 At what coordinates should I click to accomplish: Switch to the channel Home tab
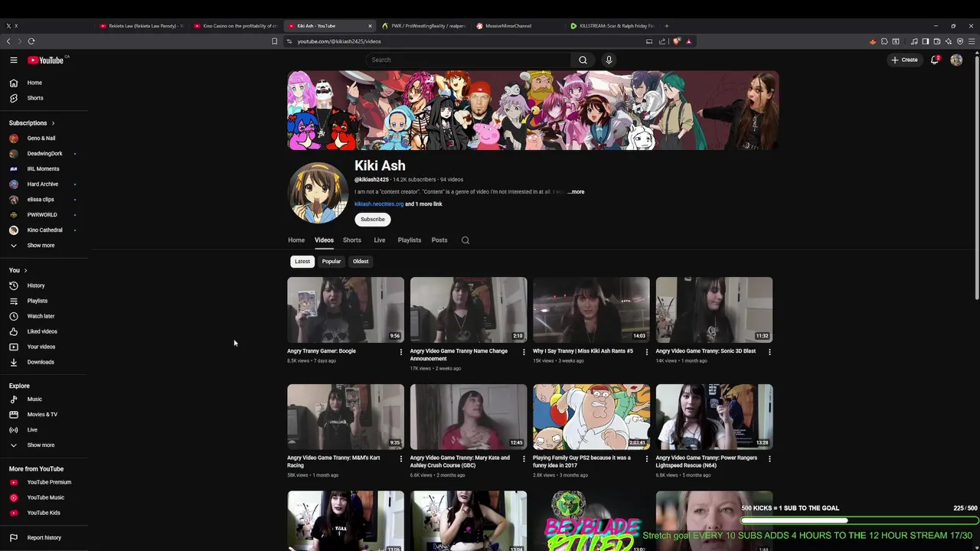click(x=296, y=240)
